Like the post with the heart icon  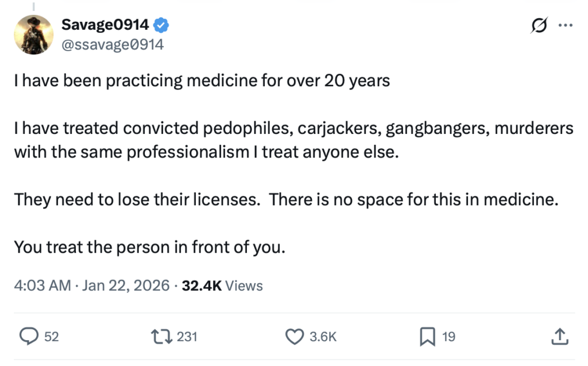pyautogui.click(x=295, y=336)
